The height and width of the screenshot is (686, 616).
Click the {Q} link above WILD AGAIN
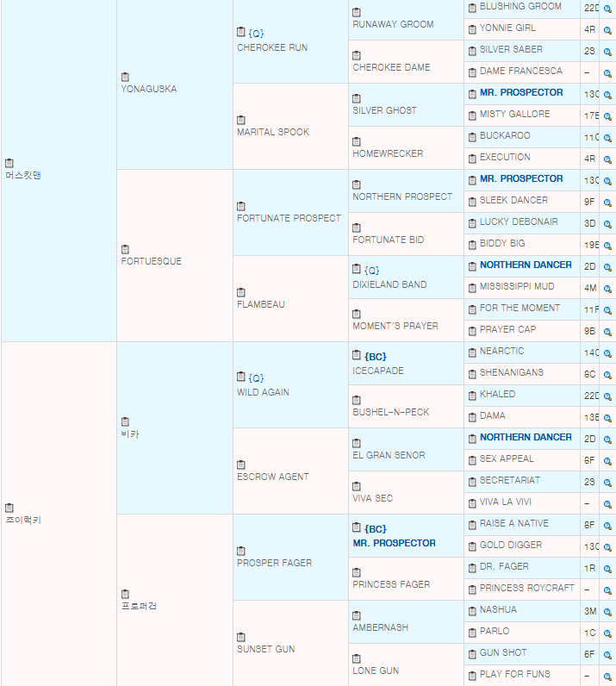point(256,377)
